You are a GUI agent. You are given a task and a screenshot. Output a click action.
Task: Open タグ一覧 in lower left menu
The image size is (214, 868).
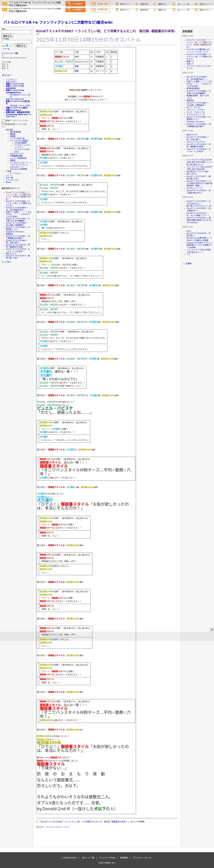(9, 178)
